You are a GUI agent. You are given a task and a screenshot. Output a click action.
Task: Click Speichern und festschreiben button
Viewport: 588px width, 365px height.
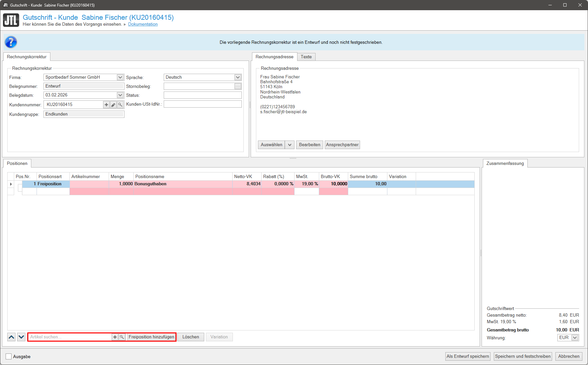(x=522, y=356)
